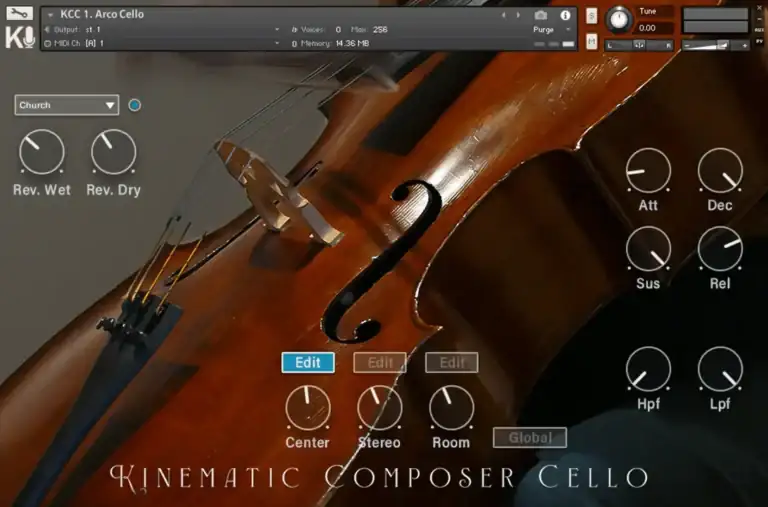Click the Room mic level knob
Image resolution: width=768 pixels, height=507 pixels.
click(452, 408)
